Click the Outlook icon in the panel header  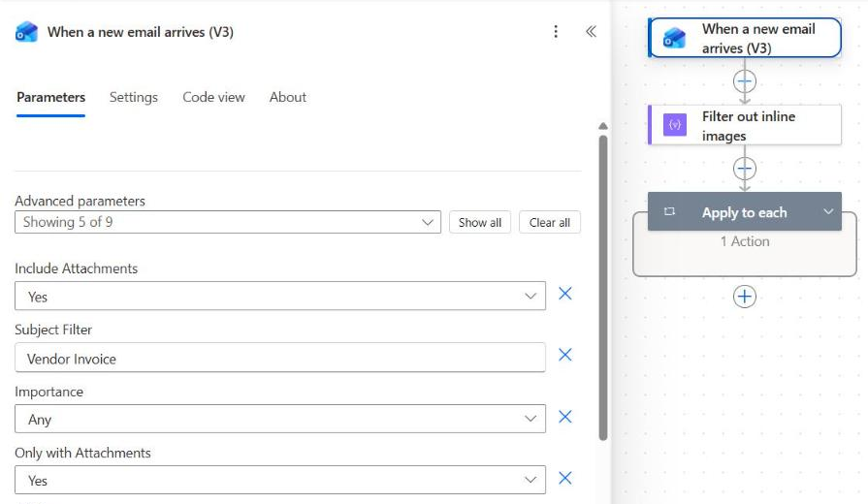pos(26,32)
